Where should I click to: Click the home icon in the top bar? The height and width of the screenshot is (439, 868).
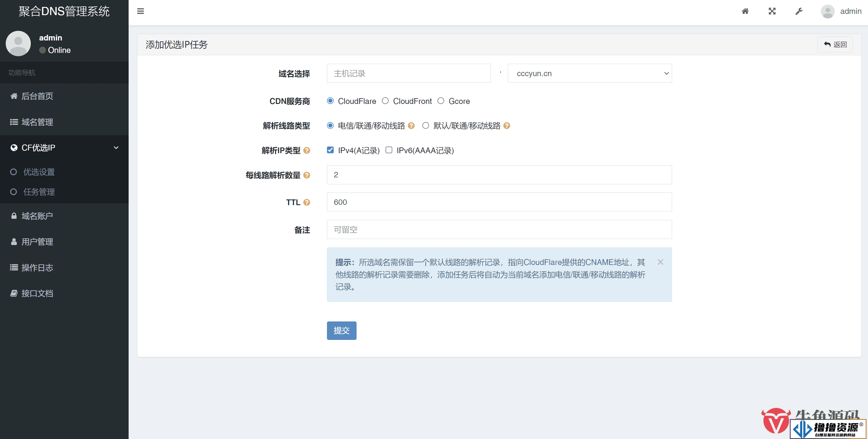745,11
